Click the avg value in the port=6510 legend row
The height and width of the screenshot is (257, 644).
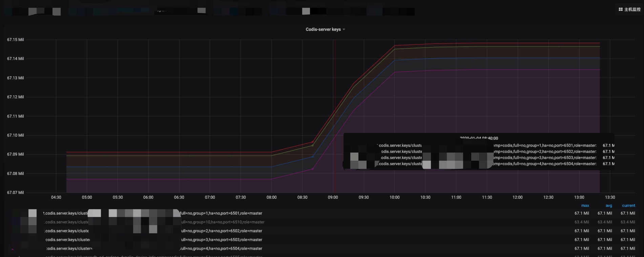[x=605, y=222]
